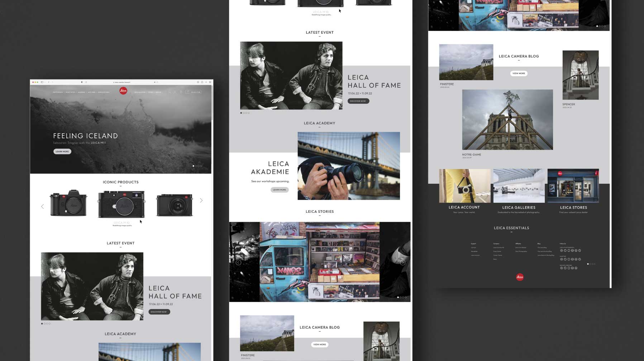Select the active dot under left mockup Hall of Fame photo
The image size is (644, 361).
(x=42, y=324)
